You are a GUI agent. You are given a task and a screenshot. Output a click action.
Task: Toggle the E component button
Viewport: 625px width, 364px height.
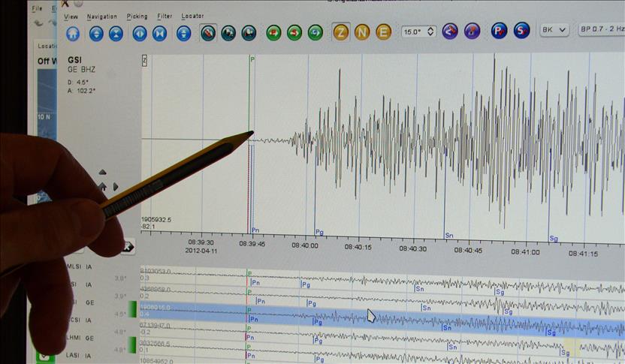pos(383,32)
